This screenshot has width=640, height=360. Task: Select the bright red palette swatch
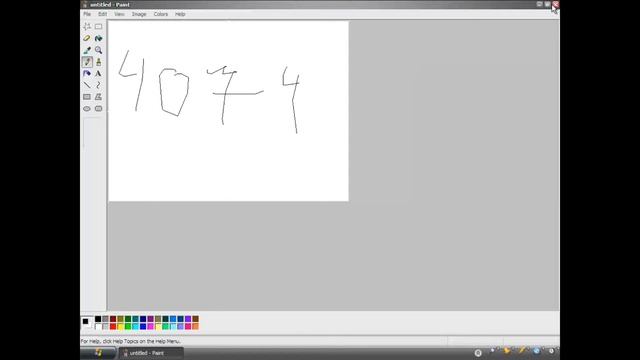pos(113,327)
